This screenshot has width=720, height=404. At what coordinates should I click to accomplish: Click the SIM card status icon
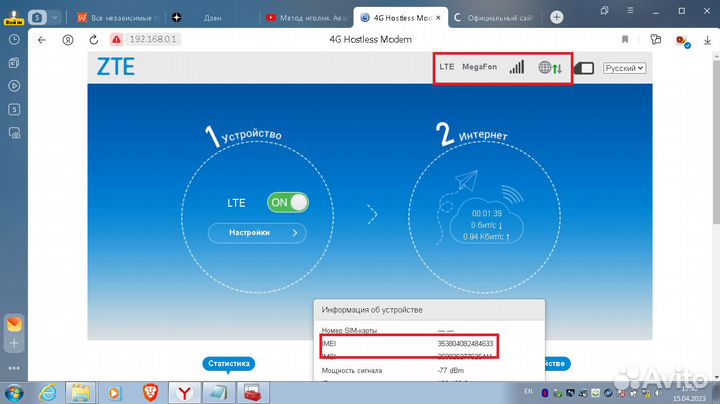pos(584,68)
